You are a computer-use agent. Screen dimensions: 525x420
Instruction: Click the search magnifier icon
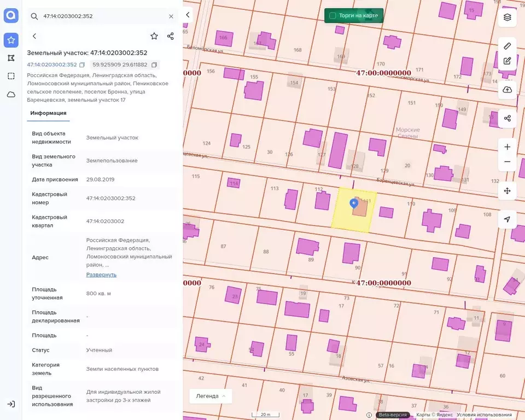tap(34, 16)
